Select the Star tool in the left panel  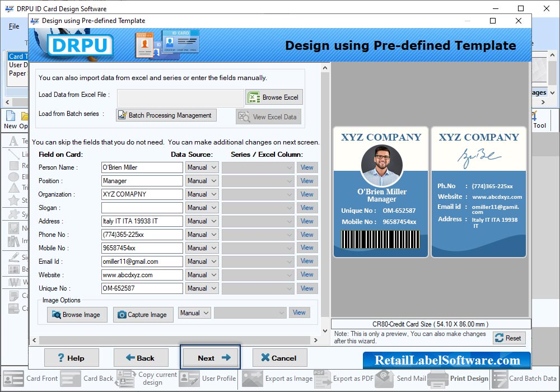point(13,200)
